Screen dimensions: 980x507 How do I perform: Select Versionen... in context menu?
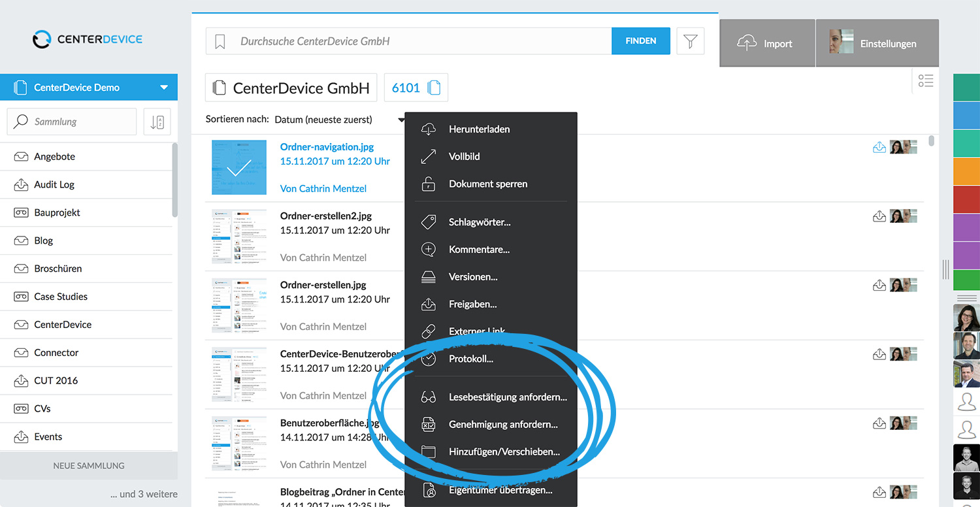click(491, 277)
